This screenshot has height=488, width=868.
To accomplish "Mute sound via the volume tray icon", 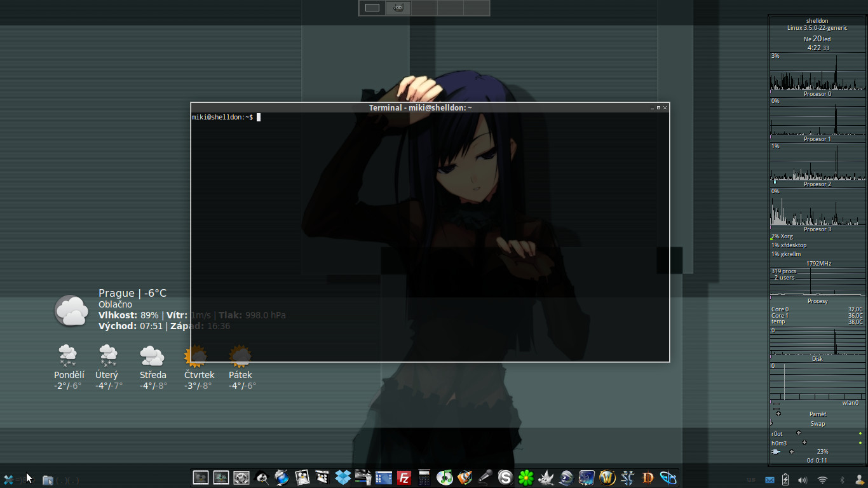I will point(803,480).
